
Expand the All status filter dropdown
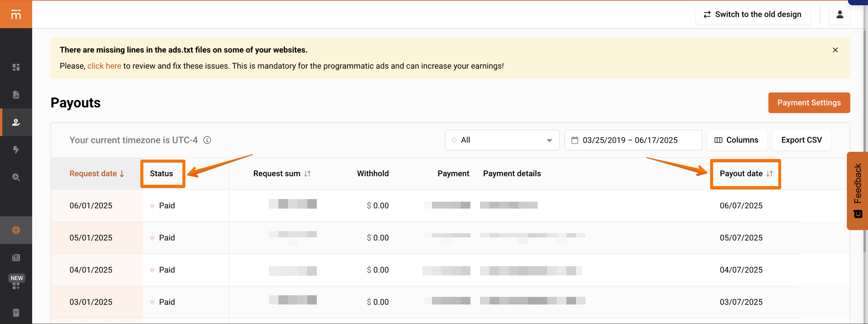pos(502,140)
